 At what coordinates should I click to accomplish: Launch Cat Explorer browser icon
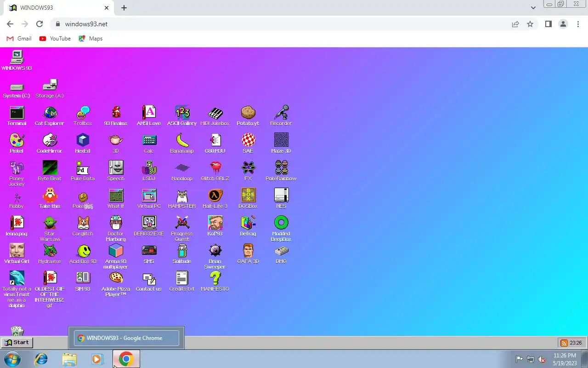(50, 113)
